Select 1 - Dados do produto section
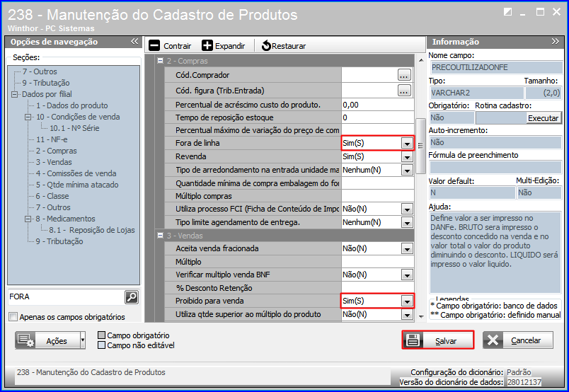Screen dimensions: 569x392 72,105
